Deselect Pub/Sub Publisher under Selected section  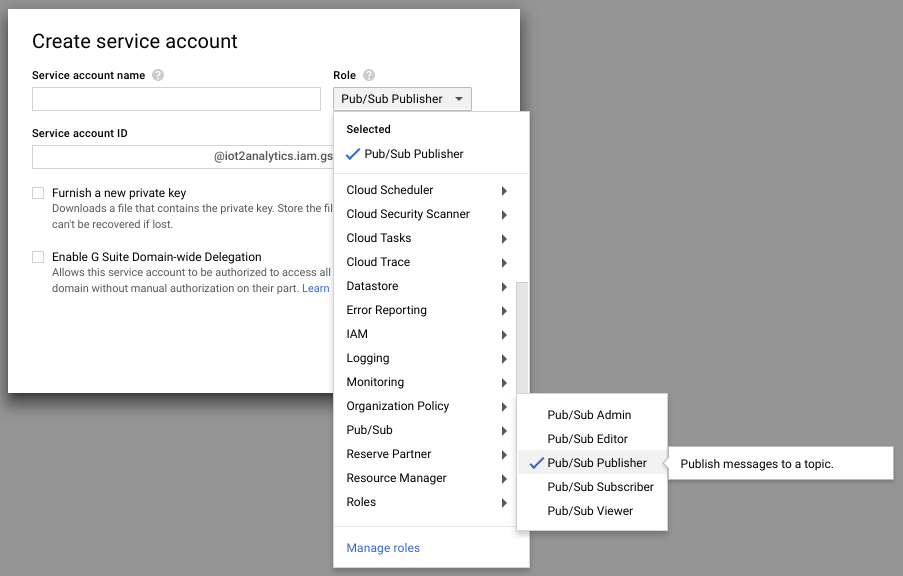tap(405, 154)
